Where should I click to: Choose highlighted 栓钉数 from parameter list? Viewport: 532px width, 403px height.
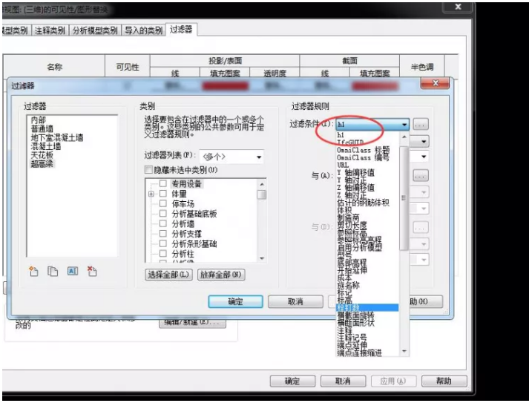click(367, 307)
